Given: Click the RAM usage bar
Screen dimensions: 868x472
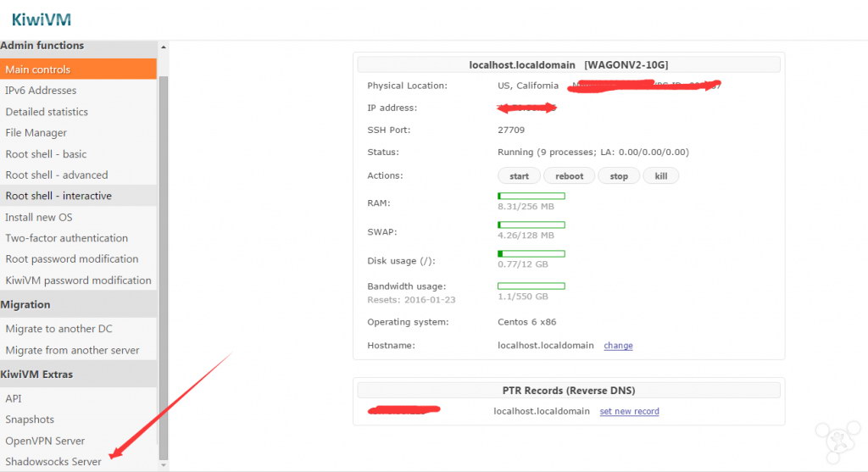Looking at the screenshot, I should [x=531, y=196].
